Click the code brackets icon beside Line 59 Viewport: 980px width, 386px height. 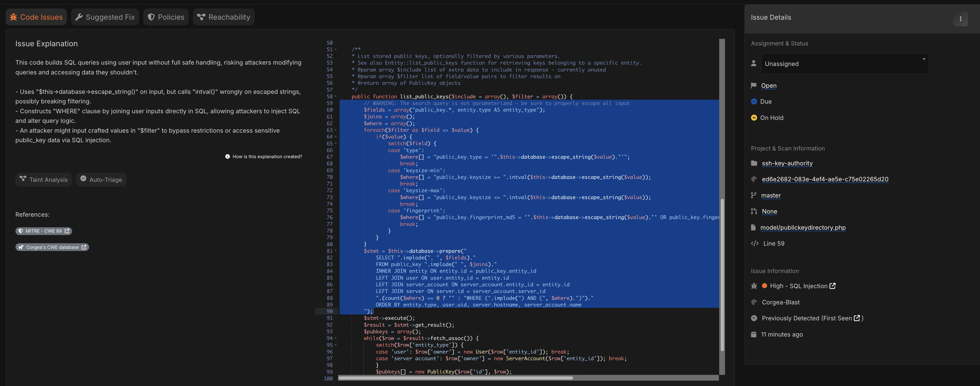[x=755, y=244]
